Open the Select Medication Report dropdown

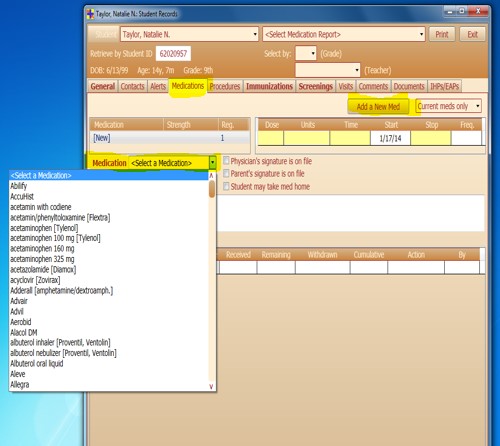click(344, 34)
